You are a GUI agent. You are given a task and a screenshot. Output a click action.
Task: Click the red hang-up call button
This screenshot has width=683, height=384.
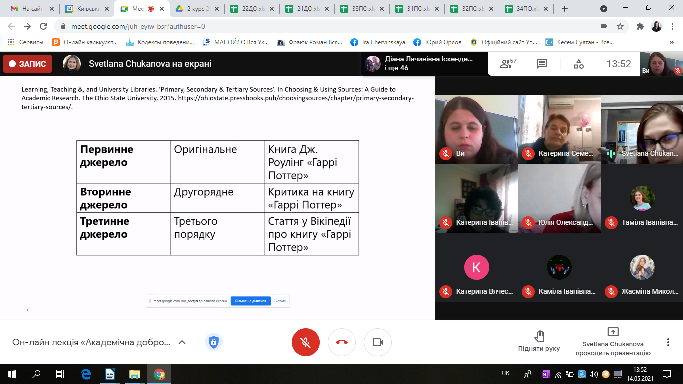342,342
